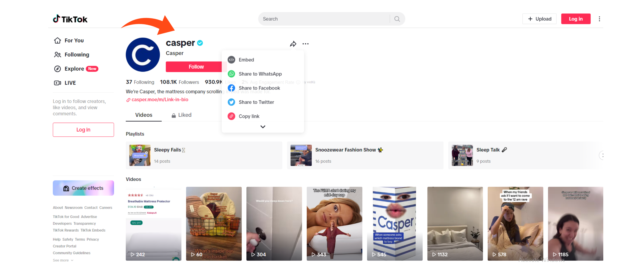
Task: Switch to the Liked tab
Action: click(x=181, y=115)
